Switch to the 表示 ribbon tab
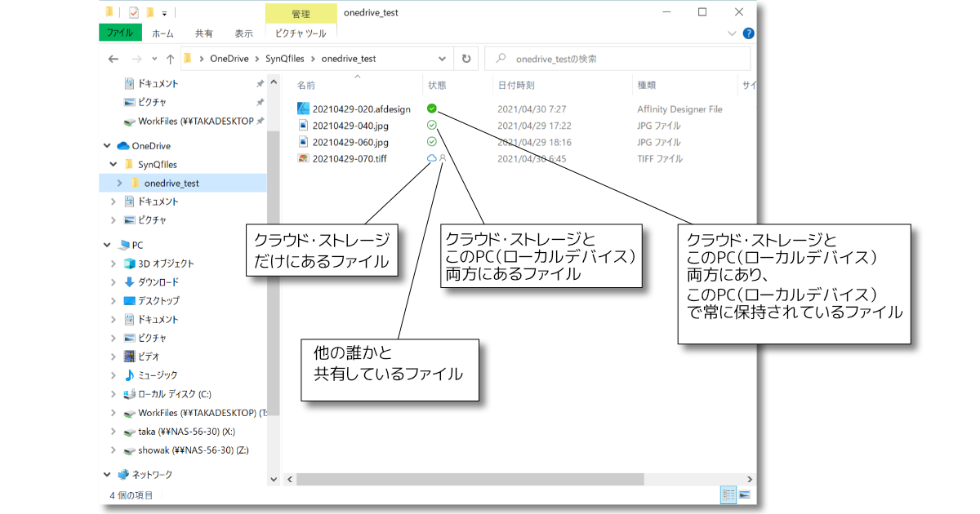 click(243, 33)
